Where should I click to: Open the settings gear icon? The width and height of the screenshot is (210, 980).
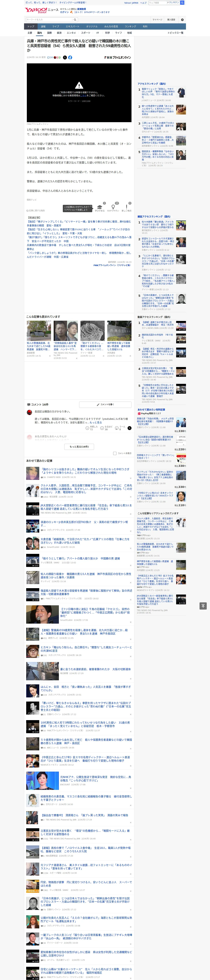(182, 19)
